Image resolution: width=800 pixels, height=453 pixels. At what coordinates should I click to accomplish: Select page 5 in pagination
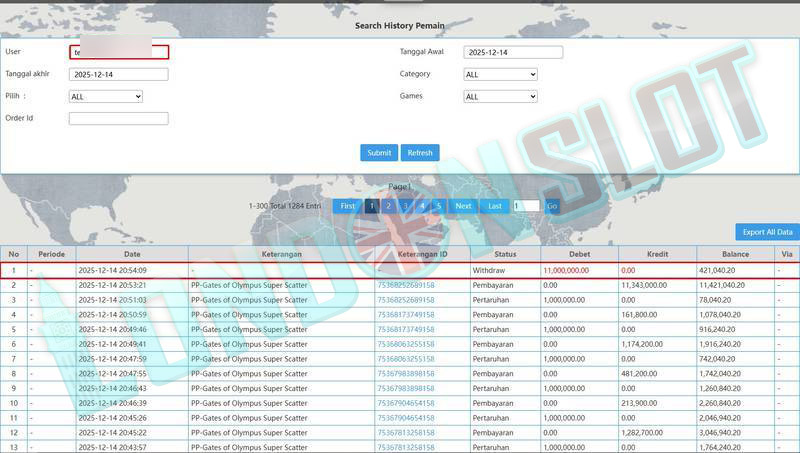pyautogui.click(x=438, y=206)
